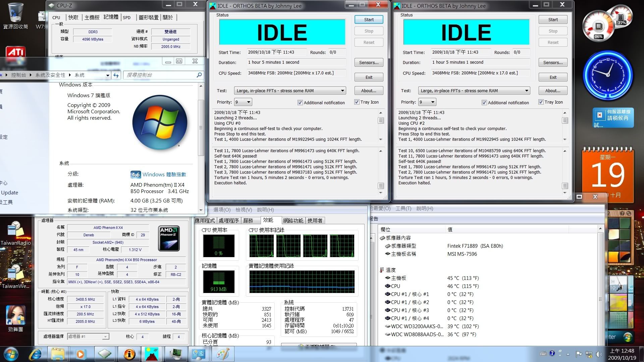
Task: Open the Priority dropdown in the right ORTHOS window
Action: (427, 102)
